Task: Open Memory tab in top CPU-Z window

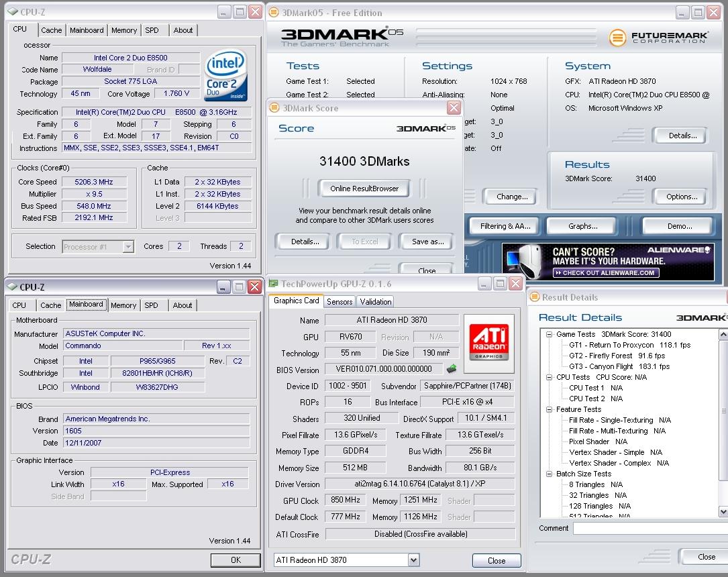Action: pos(124,30)
